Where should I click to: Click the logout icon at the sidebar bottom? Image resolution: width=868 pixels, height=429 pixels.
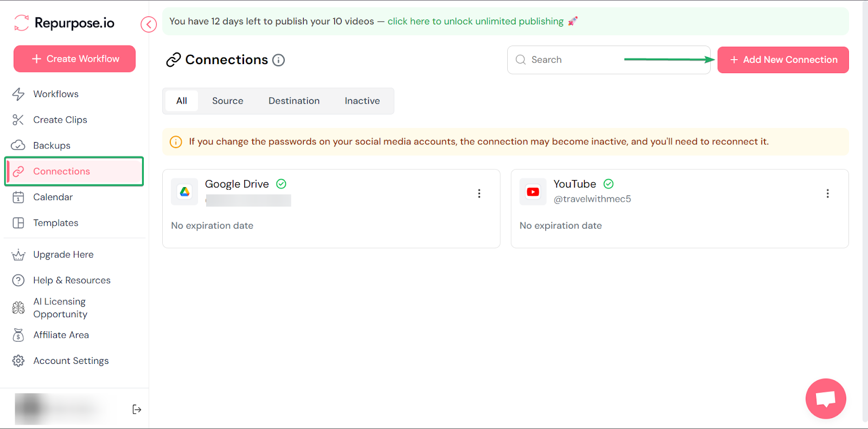click(x=137, y=409)
